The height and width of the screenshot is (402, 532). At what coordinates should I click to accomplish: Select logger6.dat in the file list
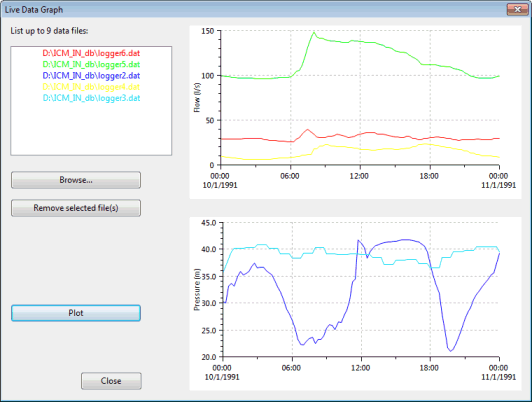point(91,53)
